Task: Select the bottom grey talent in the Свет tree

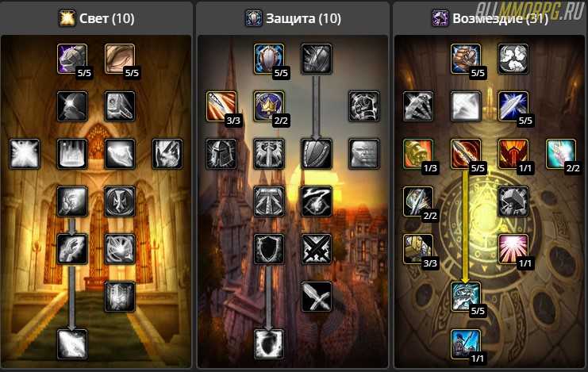Action: (72, 344)
